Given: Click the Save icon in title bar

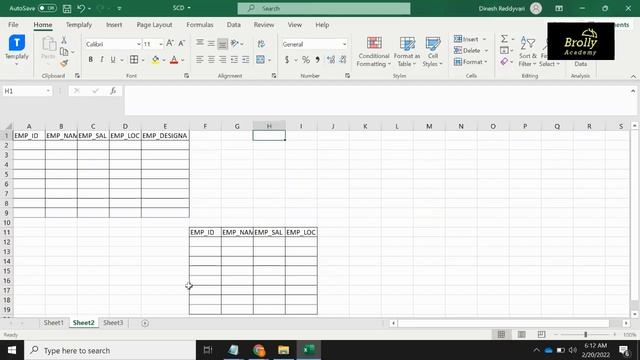Looking at the screenshot, I should point(67,8).
